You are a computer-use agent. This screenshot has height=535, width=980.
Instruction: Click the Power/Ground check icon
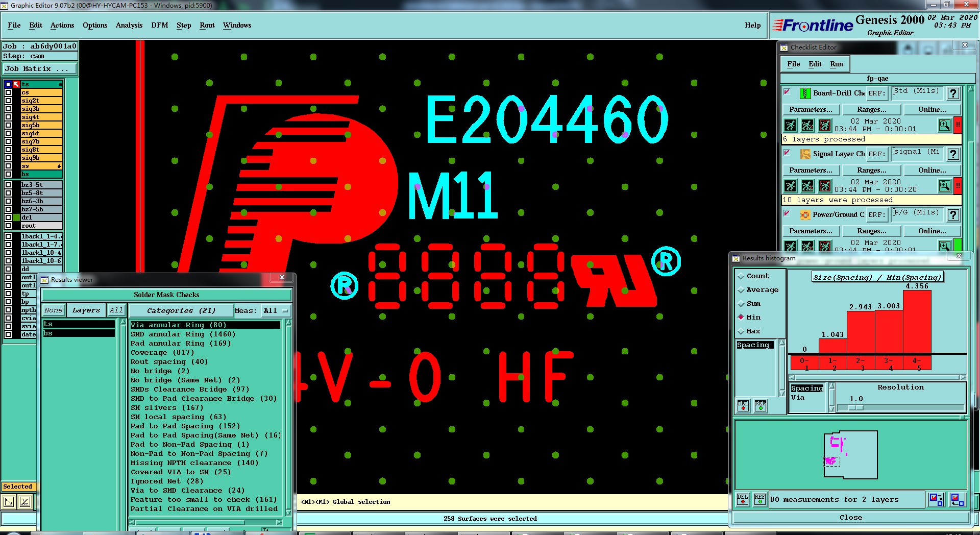(805, 215)
